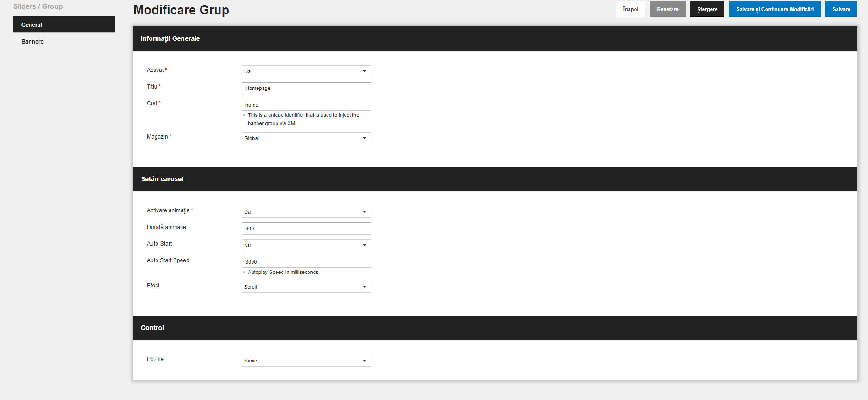
Task: Click the blue Salvare button
Action: pyautogui.click(x=841, y=9)
